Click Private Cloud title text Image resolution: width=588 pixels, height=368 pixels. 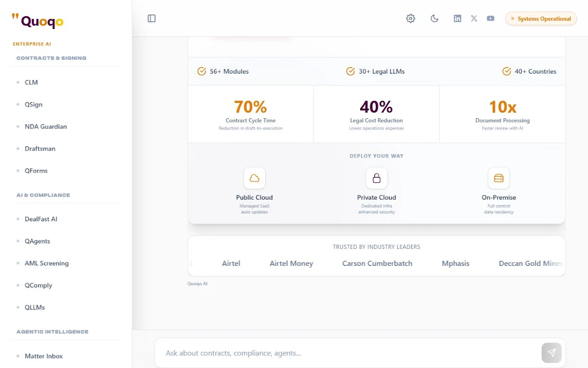(x=376, y=197)
